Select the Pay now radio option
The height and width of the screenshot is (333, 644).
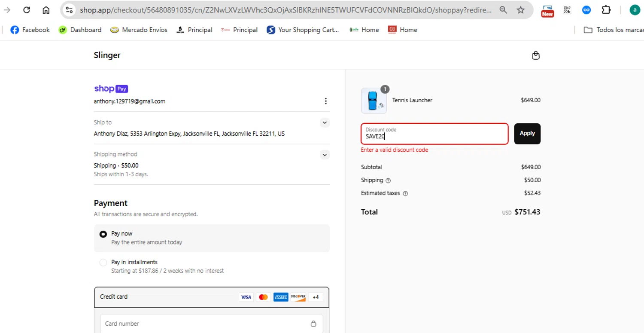click(103, 234)
